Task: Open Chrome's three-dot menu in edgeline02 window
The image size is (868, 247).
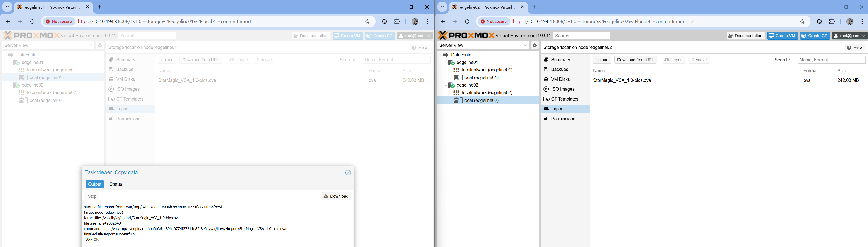Action: [862, 22]
